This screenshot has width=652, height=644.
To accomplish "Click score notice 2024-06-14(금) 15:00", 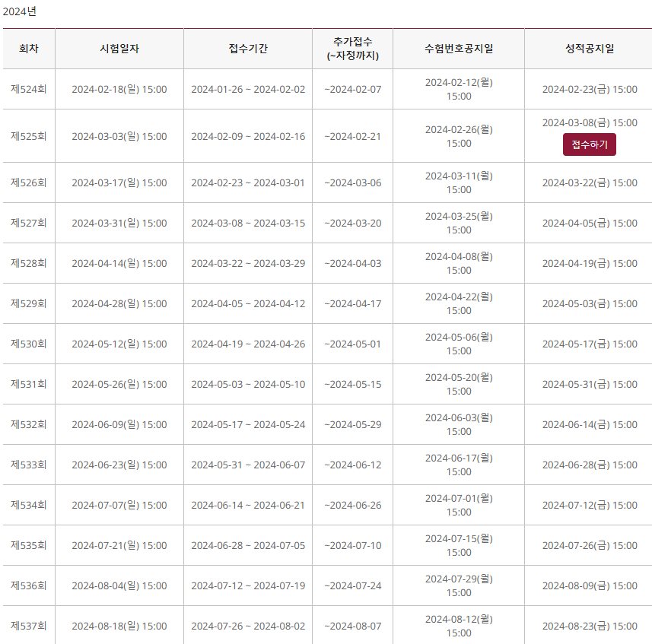I will click(x=590, y=424).
